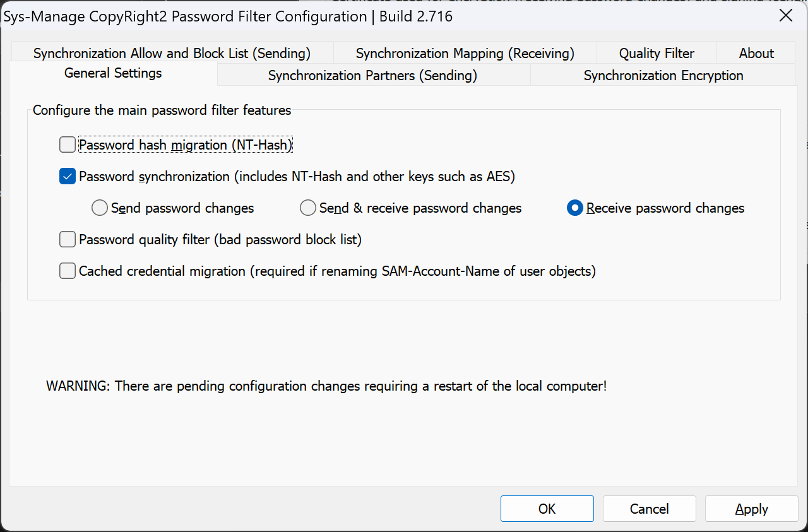Enable the Password quality filter checkbox
Screen dimensions: 808x532
[x=68, y=240]
